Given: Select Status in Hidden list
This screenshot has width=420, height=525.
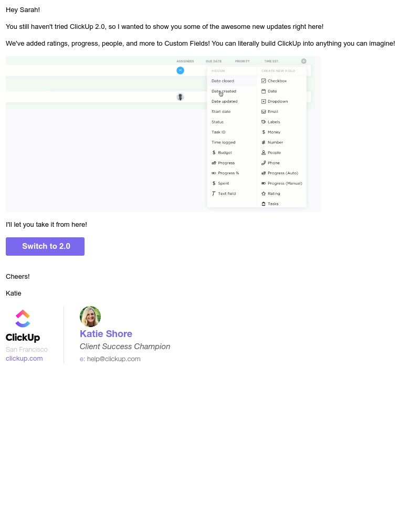Looking at the screenshot, I should pos(217,122).
